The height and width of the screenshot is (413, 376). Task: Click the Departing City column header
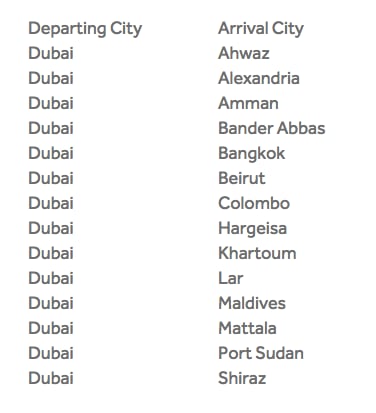click(85, 29)
